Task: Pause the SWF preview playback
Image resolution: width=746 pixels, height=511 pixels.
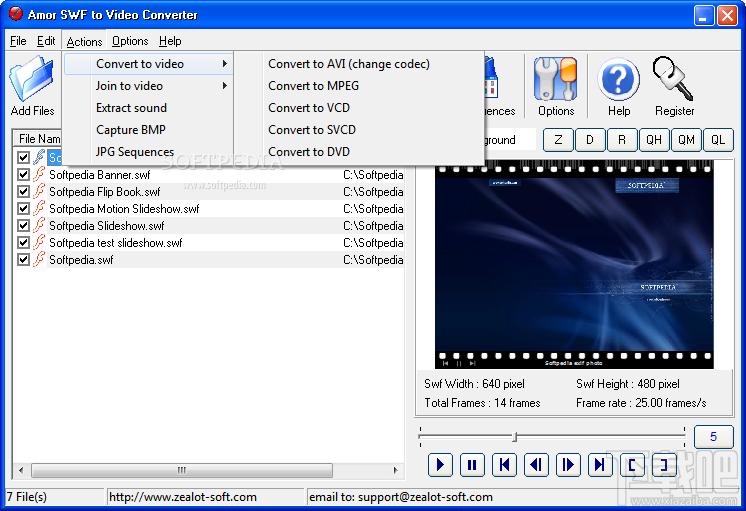Action: (x=472, y=464)
